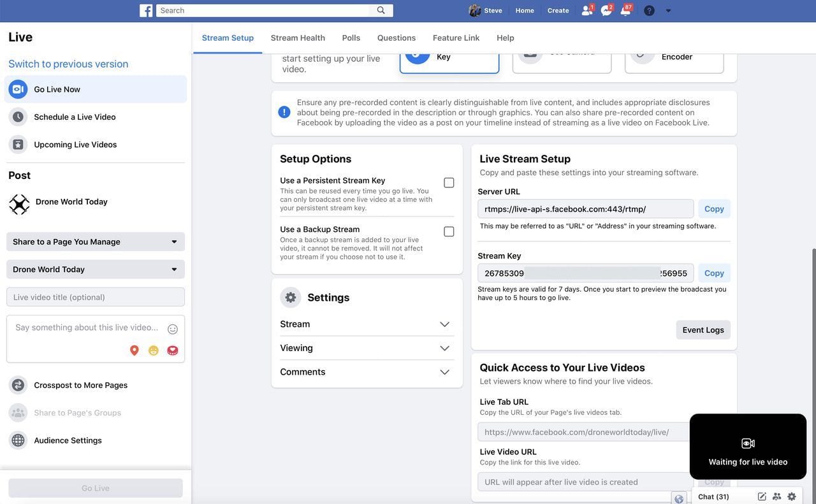This screenshot has width=816, height=504.
Task: Open chat settings gear icon
Action: (x=792, y=496)
